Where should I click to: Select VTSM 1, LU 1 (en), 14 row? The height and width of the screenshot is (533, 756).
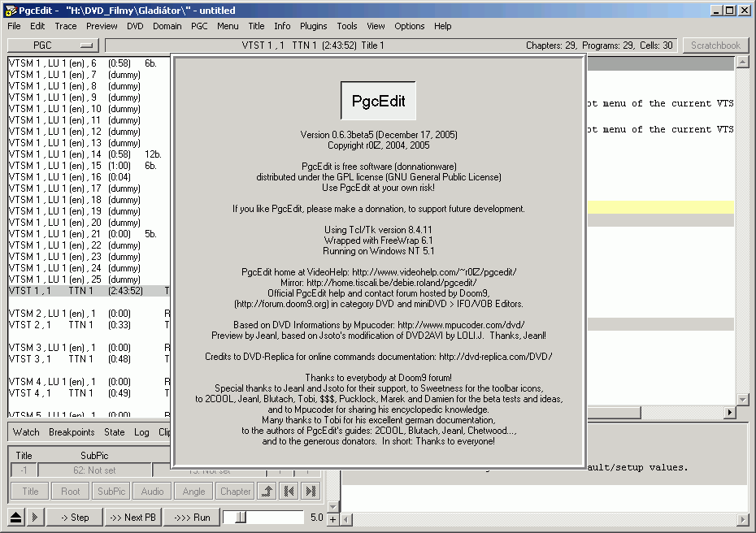[89, 154]
